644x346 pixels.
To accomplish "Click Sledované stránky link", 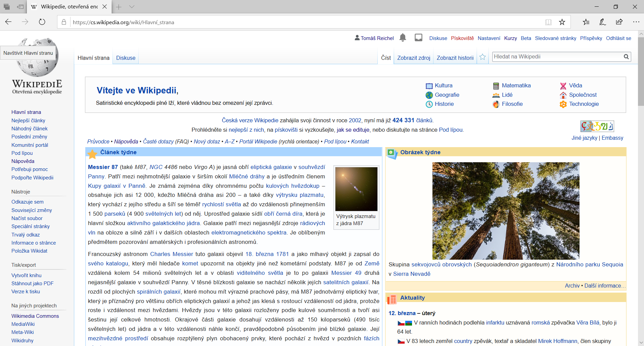I will pos(555,38).
